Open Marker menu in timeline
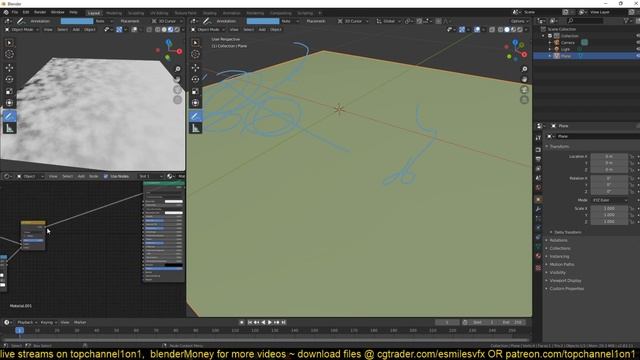Screen dimensions: 640x360 (x=80, y=322)
